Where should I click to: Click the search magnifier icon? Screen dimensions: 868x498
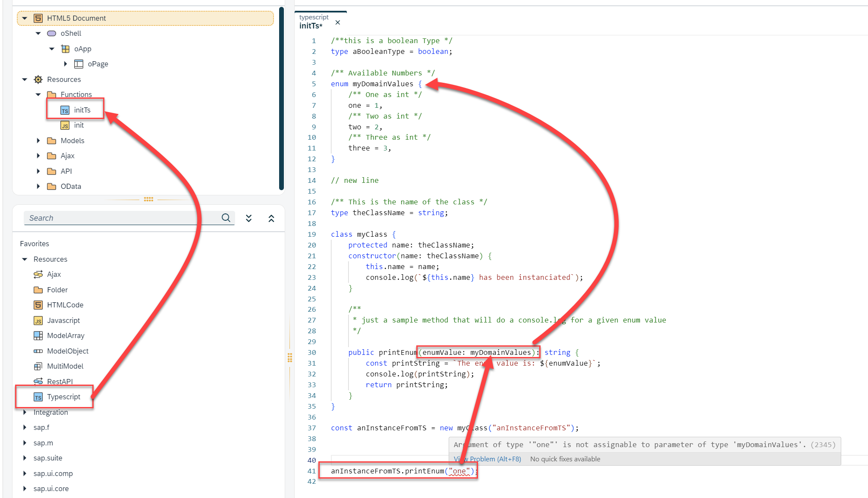[226, 218]
